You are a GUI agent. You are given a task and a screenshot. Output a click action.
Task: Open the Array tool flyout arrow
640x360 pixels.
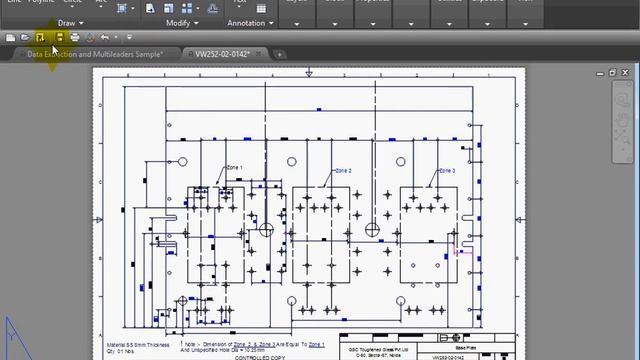pyautogui.click(x=198, y=9)
